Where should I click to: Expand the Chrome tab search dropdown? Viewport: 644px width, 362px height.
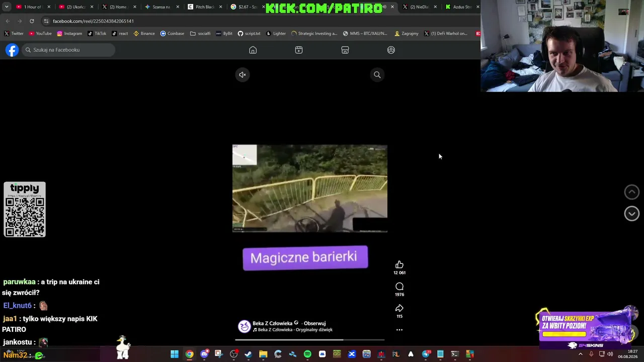pos(7,7)
